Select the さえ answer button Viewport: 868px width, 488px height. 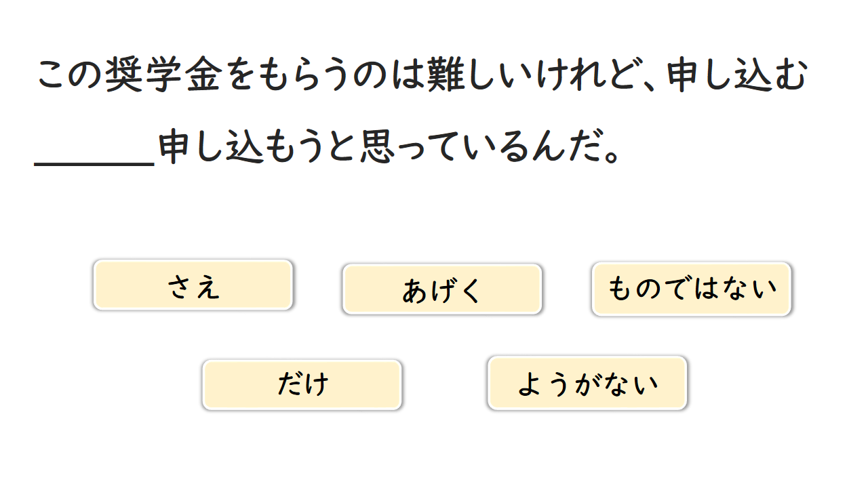pos(193,285)
